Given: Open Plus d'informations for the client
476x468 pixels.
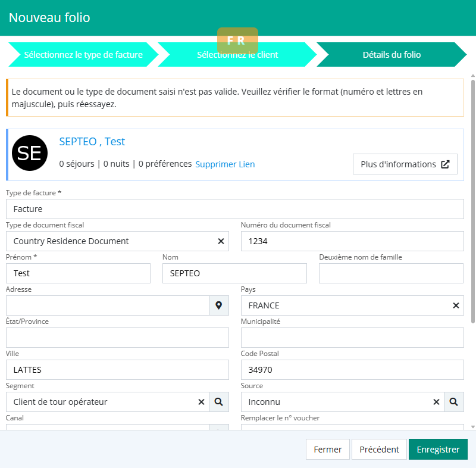Looking at the screenshot, I should [405, 164].
